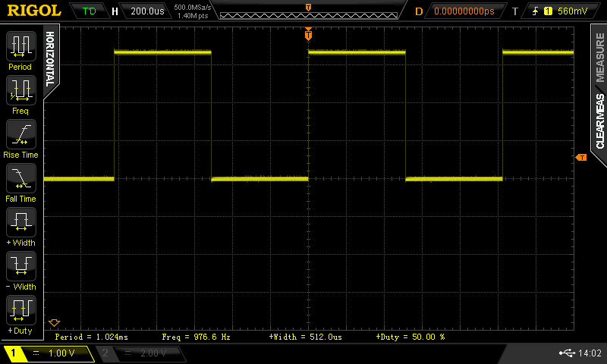Select the Rise Time measurement icon

tap(20, 134)
